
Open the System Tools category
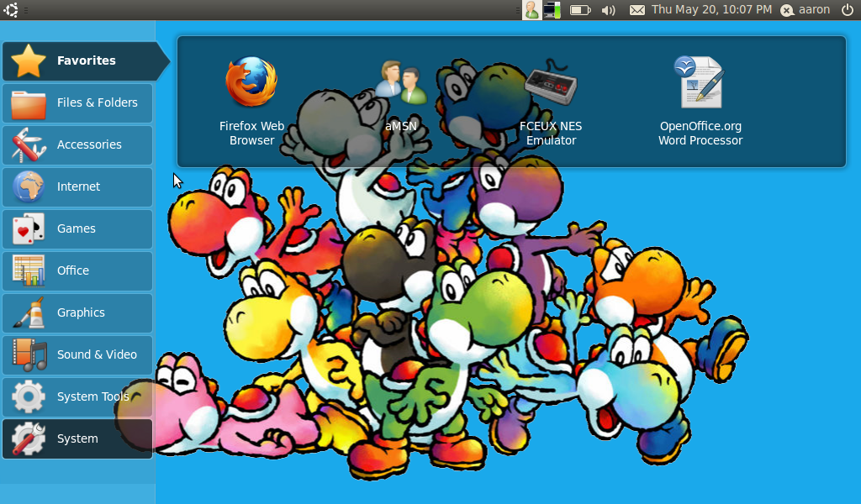pos(77,396)
